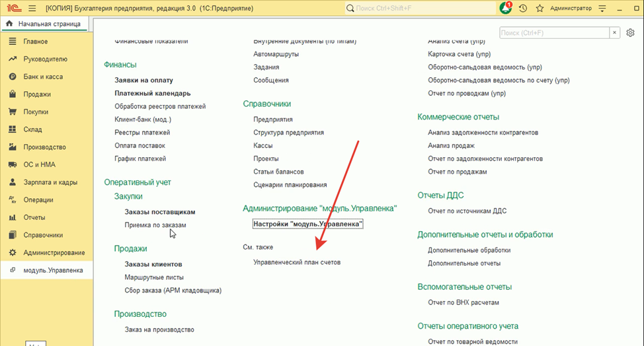The height and width of the screenshot is (346, 644).
Task: Open Автомаршруты
Action: (276, 54)
